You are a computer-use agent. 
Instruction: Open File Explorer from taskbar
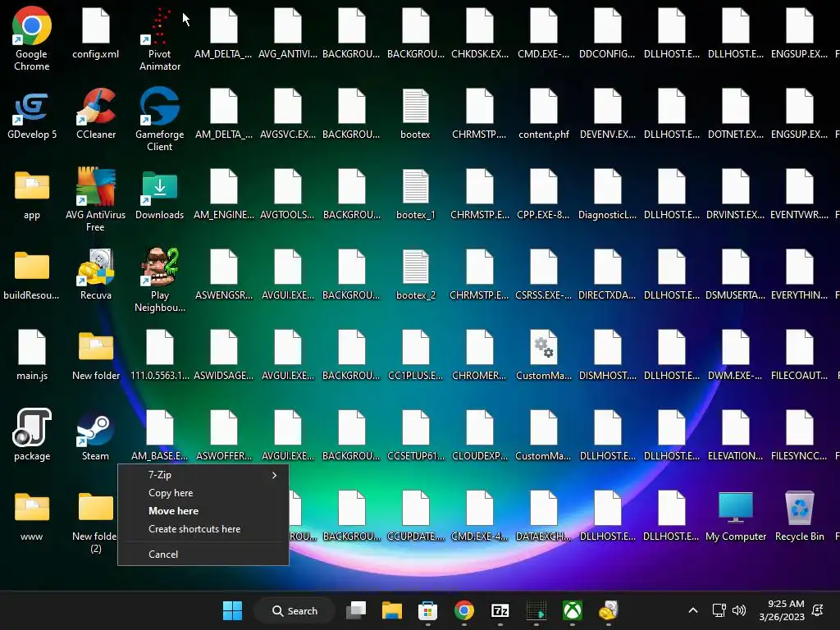(x=391, y=610)
